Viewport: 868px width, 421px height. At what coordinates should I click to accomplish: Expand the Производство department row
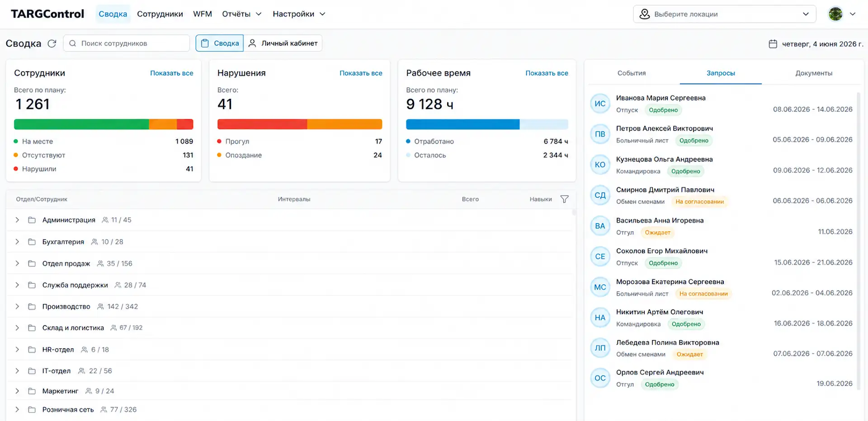coord(17,306)
